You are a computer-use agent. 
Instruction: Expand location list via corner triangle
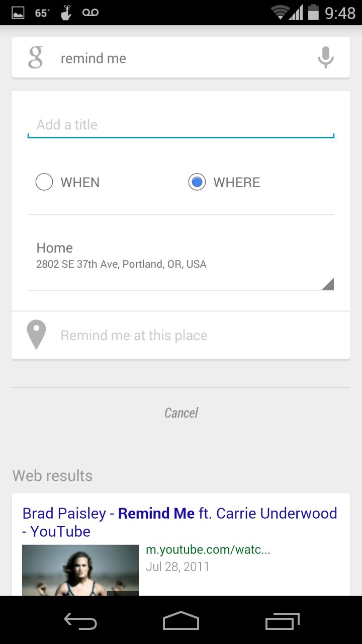328,284
